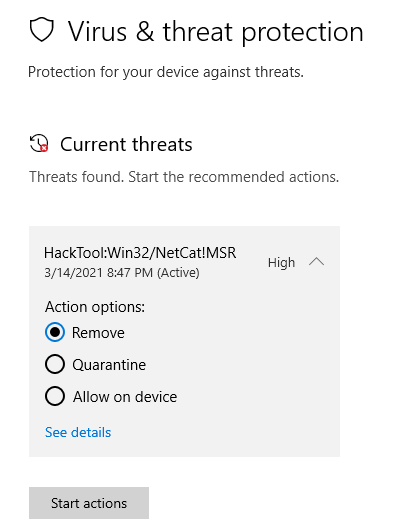Collapse the threat entry using the chevron
The width and height of the screenshot is (411, 532).
click(x=317, y=262)
